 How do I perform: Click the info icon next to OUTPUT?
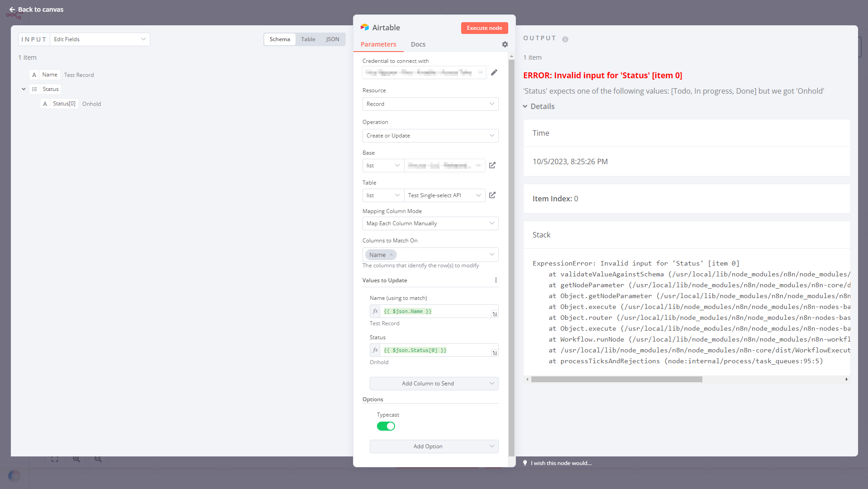pyautogui.click(x=564, y=39)
